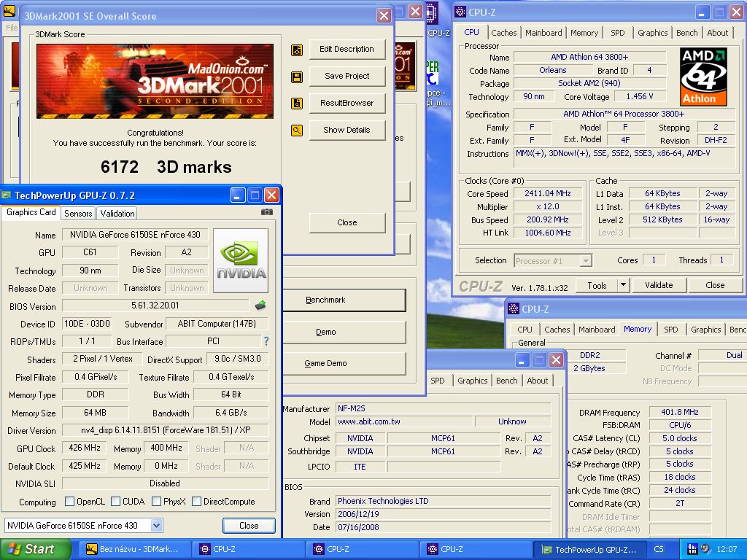Viewport: 747px width, 560px height.
Task: Click the CS language indicator in taskbar
Action: pyautogui.click(x=659, y=549)
